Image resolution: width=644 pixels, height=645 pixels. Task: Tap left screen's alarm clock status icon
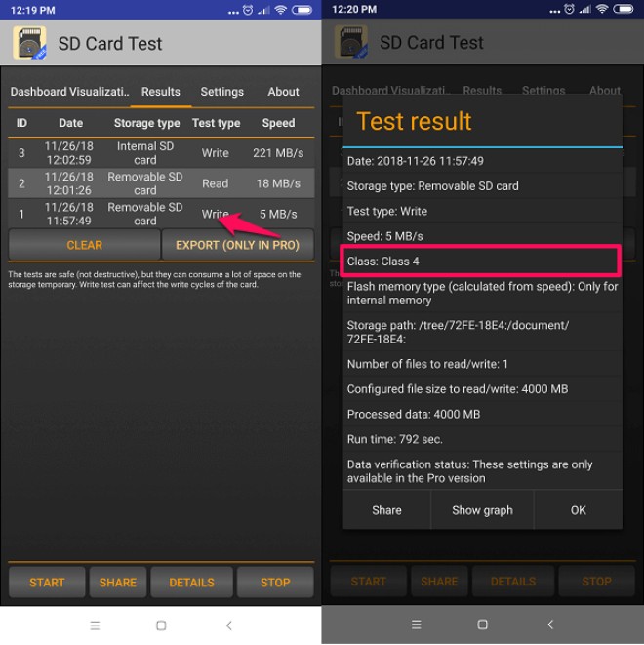pyautogui.click(x=248, y=11)
